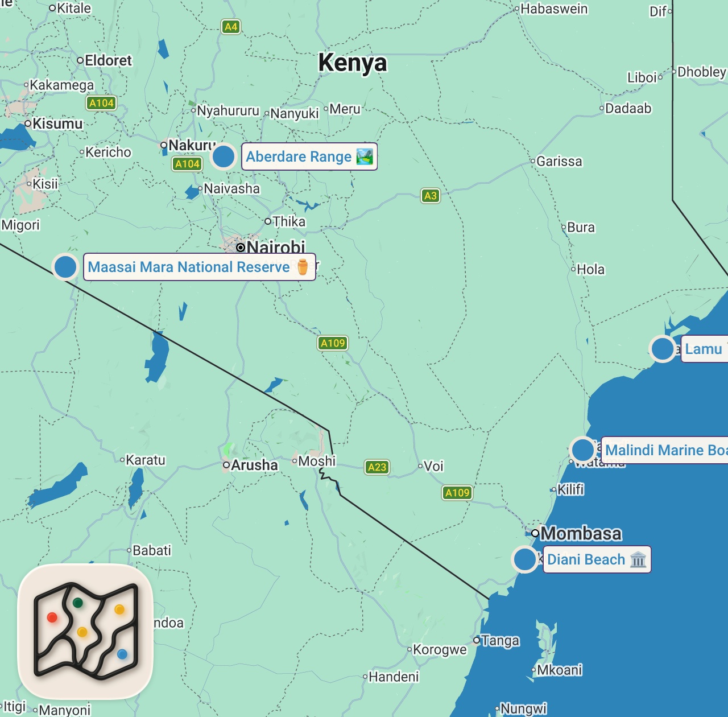
Task: Click the Kisii town label
Action: coord(45,184)
